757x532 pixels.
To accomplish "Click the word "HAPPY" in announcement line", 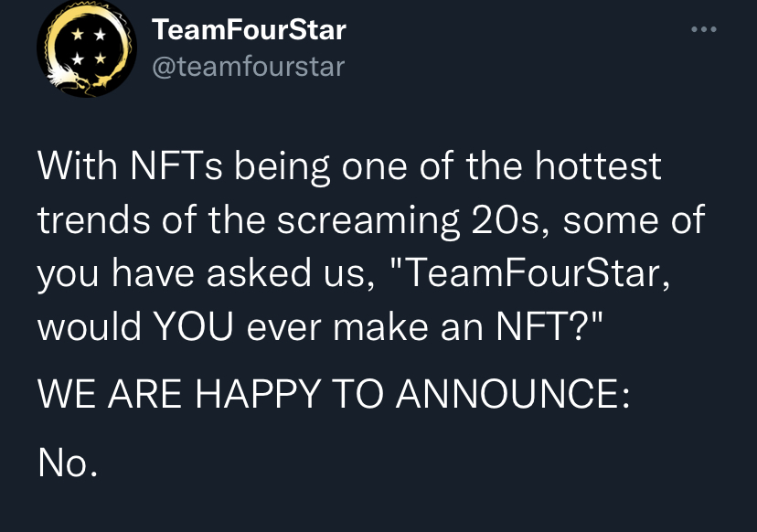I will pyautogui.click(x=258, y=394).
